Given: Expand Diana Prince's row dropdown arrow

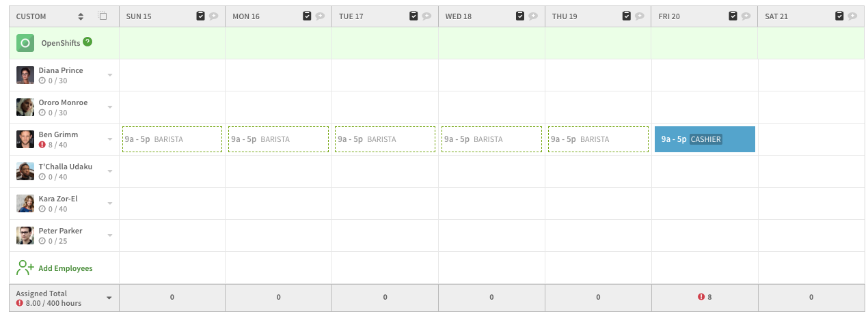Looking at the screenshot, I should pyautogui.click(x=109, y=75).
